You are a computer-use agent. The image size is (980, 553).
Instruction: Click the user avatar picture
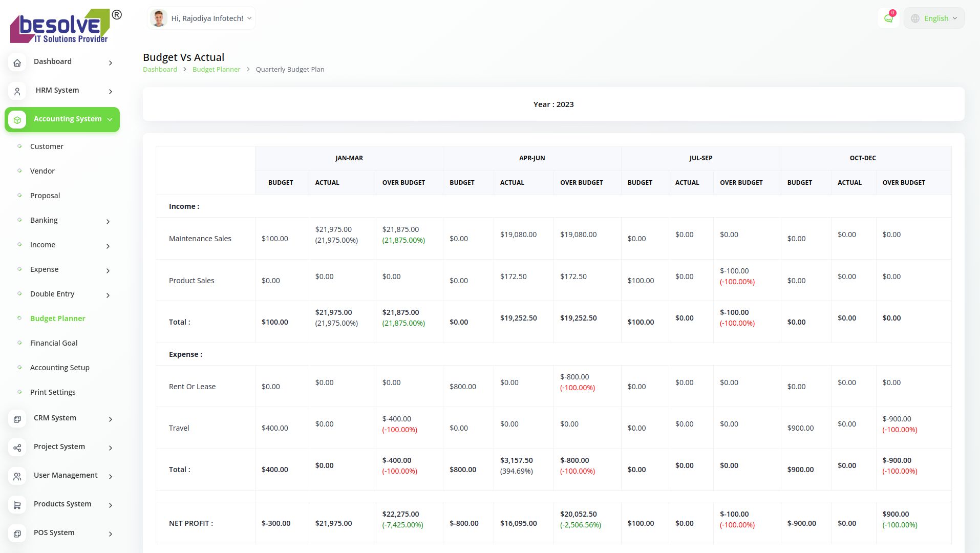point(159,18)
